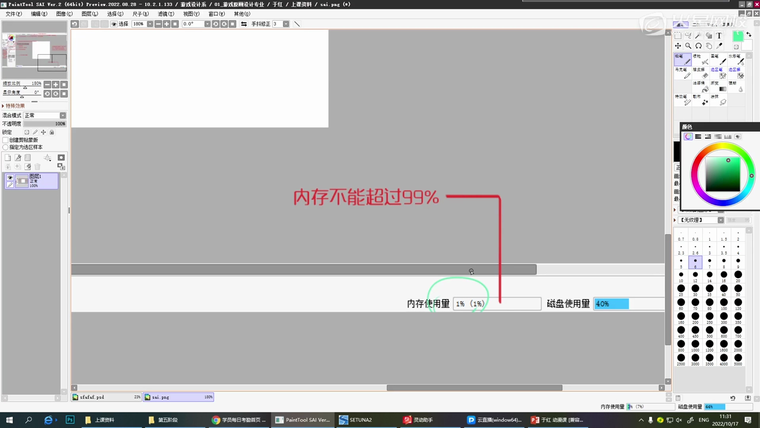Select the Zoom magnifier tool
Viewport: 760px width, 428px height.
(x=688, y=46)
